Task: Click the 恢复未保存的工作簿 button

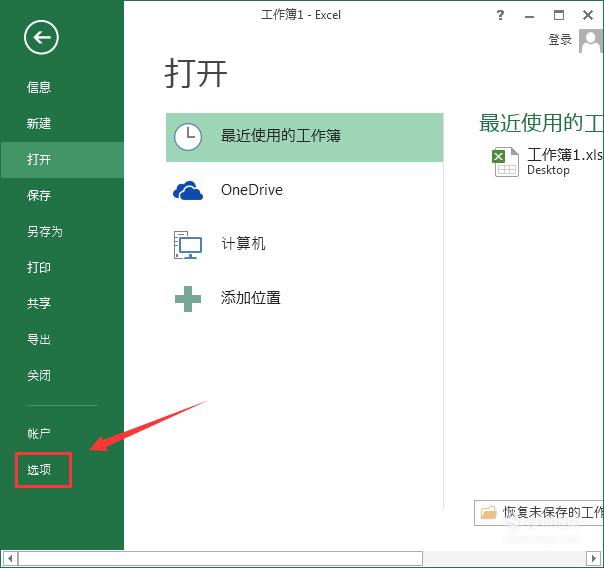Action: 539,513
